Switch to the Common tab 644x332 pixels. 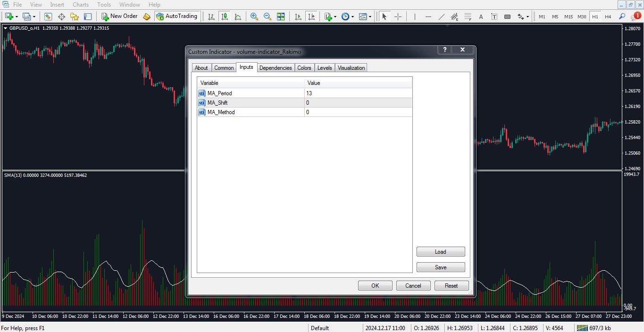224,68
